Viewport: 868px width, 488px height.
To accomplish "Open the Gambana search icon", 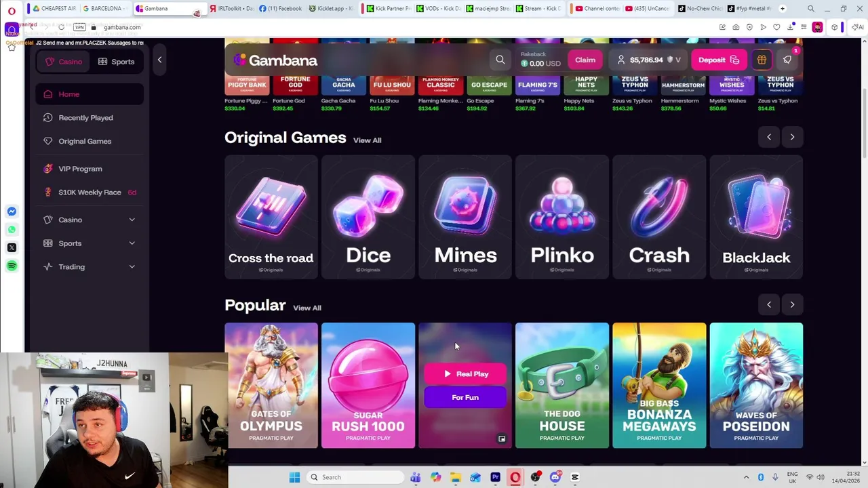I will pyautogui.click(x=500, y=60).
